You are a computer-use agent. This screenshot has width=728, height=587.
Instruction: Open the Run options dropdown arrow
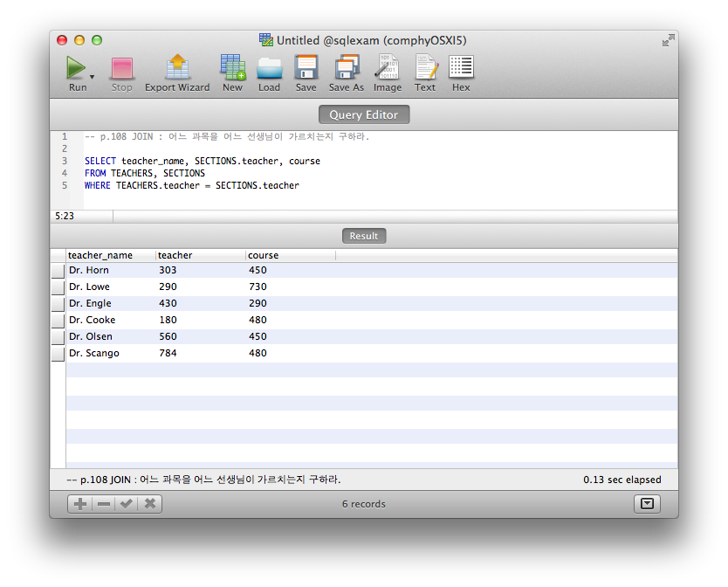pos(92,77)
